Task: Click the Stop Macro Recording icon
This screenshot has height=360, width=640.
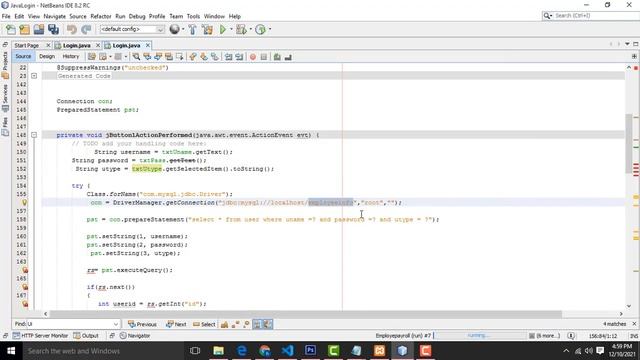Action: (x=264, y=57)
